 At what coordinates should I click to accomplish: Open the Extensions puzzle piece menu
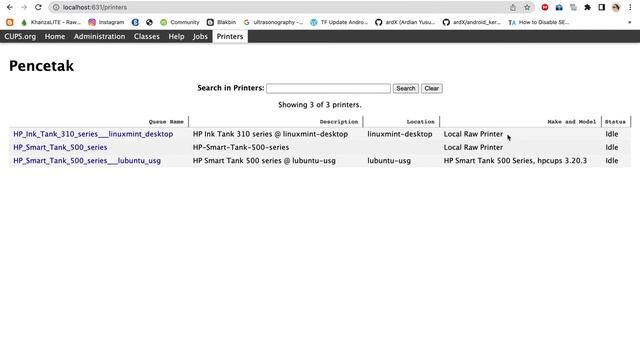(587, 7)
